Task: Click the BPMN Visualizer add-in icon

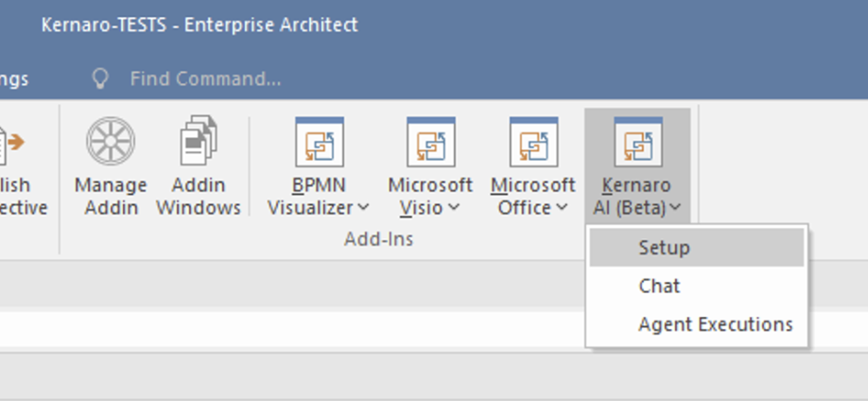Action: pyautogui.click(x=320, y=142)
